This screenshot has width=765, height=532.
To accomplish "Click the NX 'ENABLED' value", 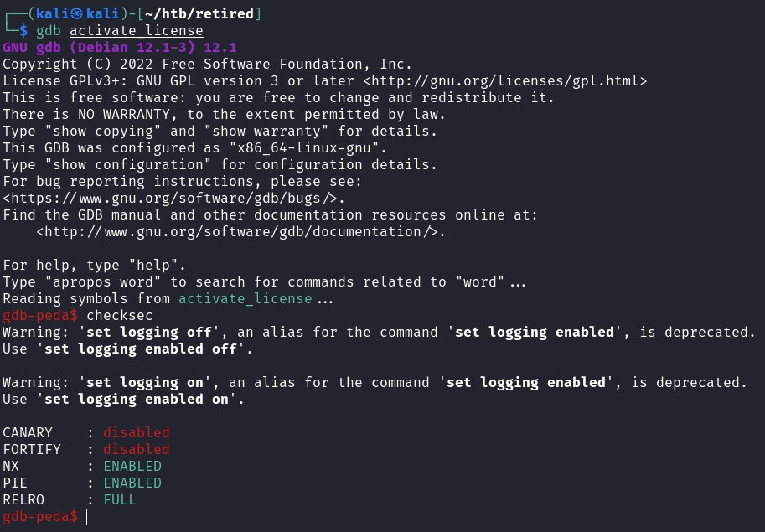I will (x=132, y=467).
